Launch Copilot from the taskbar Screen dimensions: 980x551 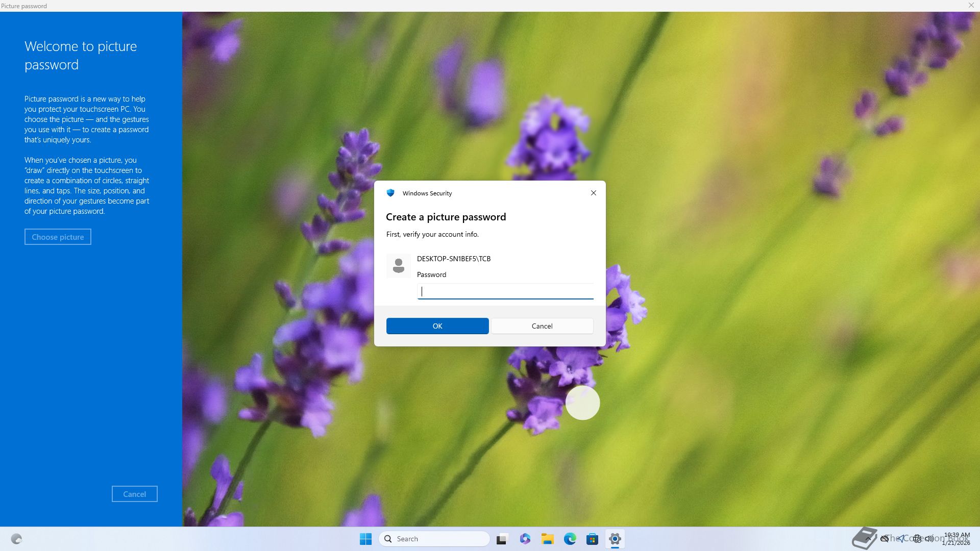(x=525, y=539)
